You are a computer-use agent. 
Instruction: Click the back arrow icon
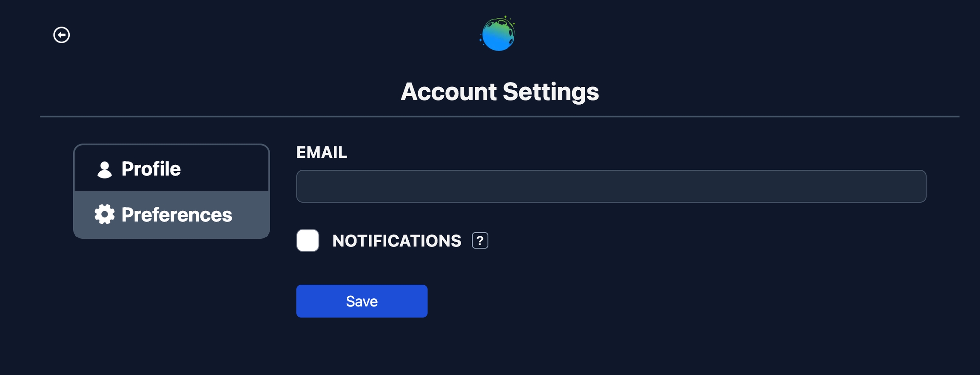[x=62, y=35]
